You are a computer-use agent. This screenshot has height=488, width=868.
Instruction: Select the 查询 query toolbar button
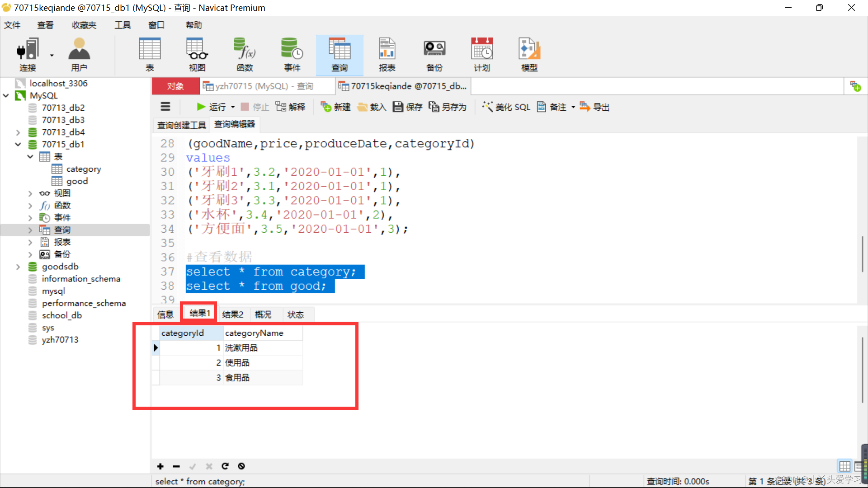pyautogui.click(x=340, y=55)
